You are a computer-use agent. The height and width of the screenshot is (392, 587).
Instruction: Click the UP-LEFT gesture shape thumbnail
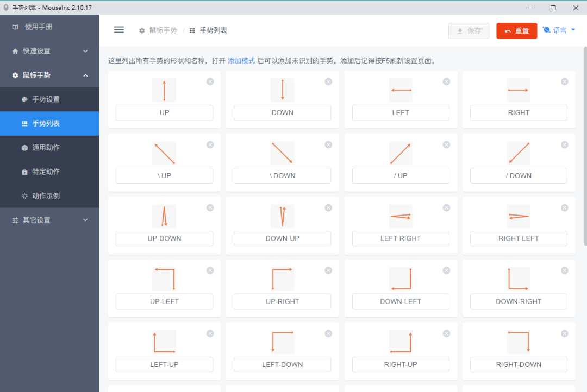pyautogui.click(x=164, y=279)
